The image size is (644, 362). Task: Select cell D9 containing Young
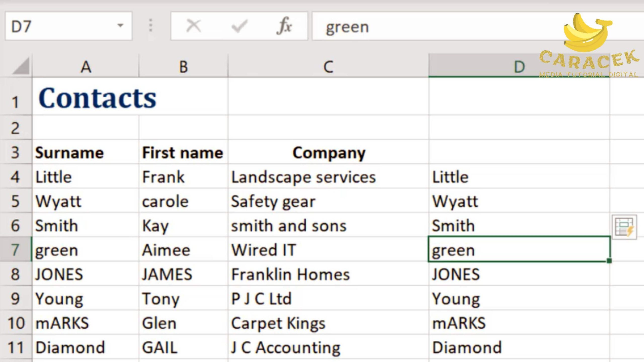[x=519, y=298]
